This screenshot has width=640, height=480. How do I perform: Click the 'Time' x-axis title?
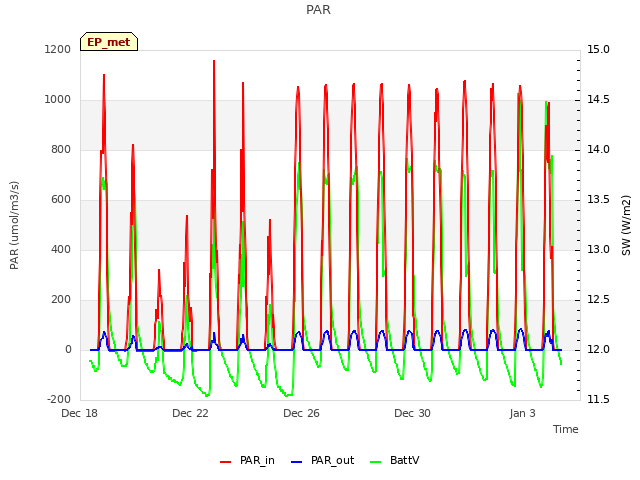pos(566,429)
